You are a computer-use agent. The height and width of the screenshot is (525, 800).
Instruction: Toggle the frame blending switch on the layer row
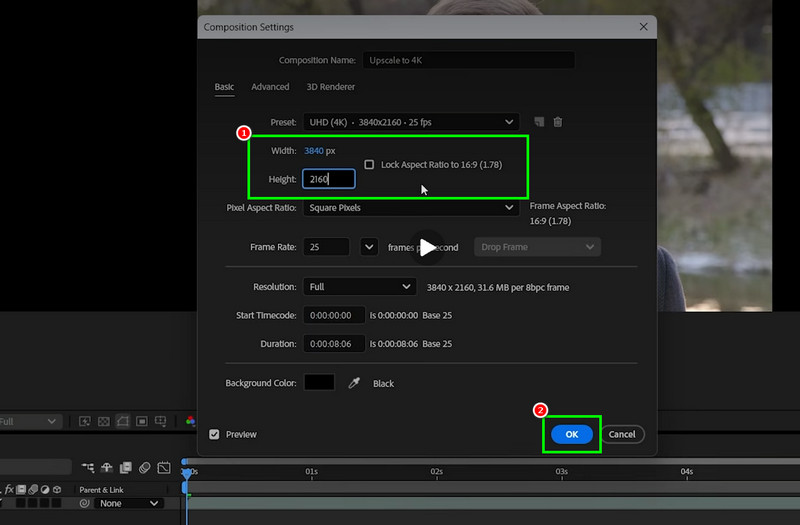tap(21, 503)
